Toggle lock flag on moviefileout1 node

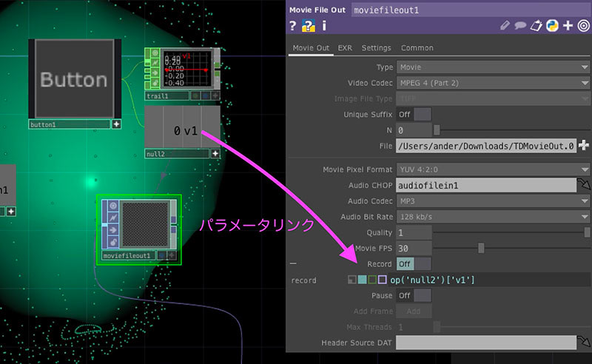click(x=113, y=242)
